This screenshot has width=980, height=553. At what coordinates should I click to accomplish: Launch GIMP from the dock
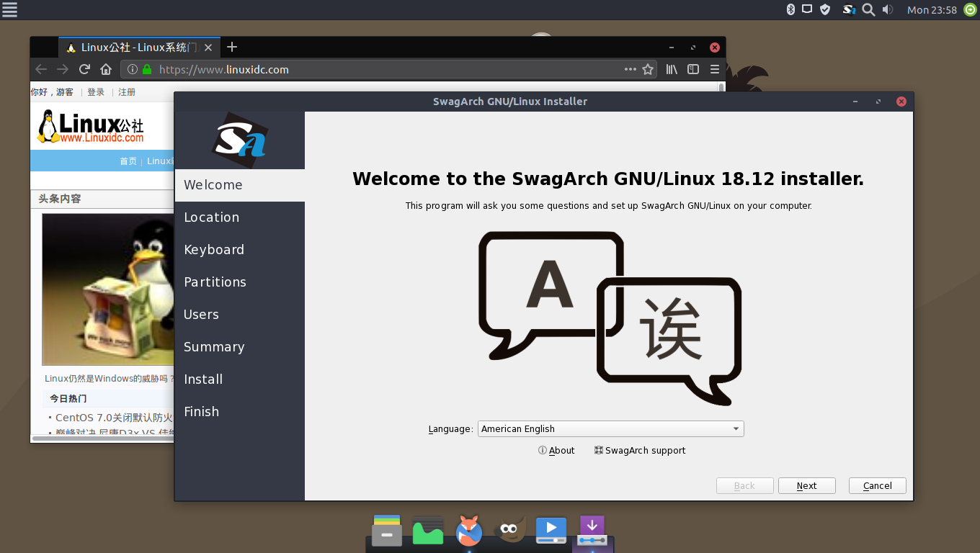tap(510, 530)
